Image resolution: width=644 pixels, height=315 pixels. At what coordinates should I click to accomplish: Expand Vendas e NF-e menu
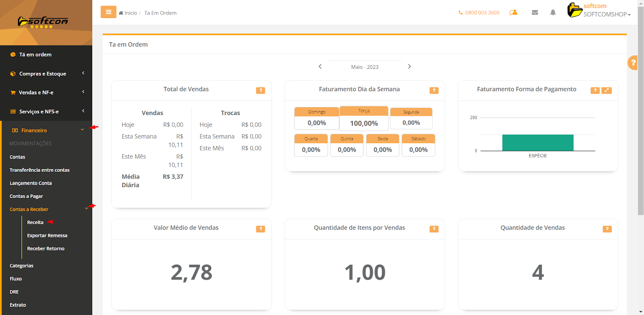[x=36, y=93]
